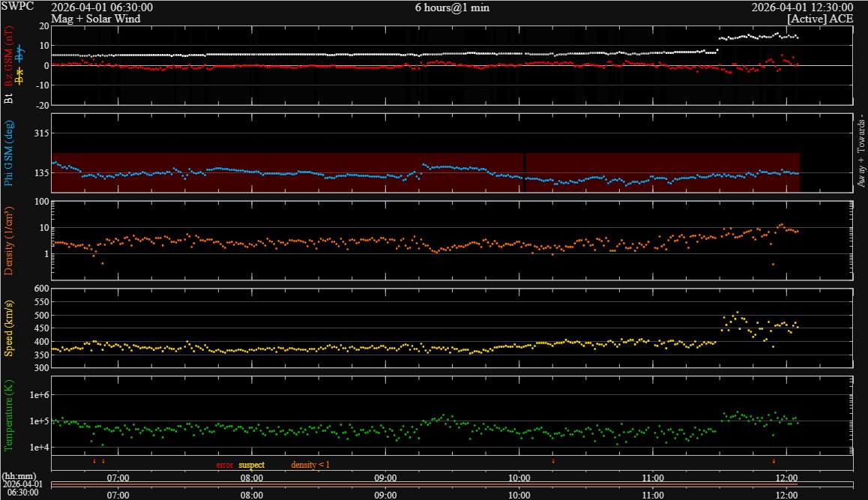868x500 pixels.
Task: Click the (hh:mm) time format label
Action: (19, 476)
